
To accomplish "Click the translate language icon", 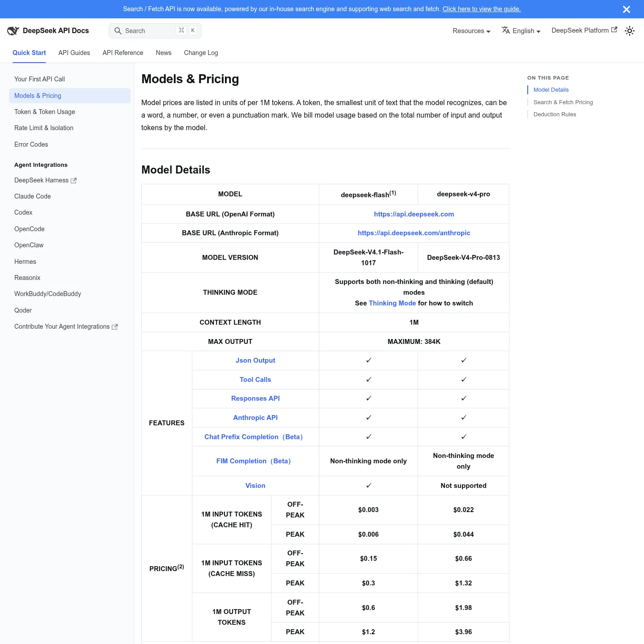I will click(x=506, y=30).
